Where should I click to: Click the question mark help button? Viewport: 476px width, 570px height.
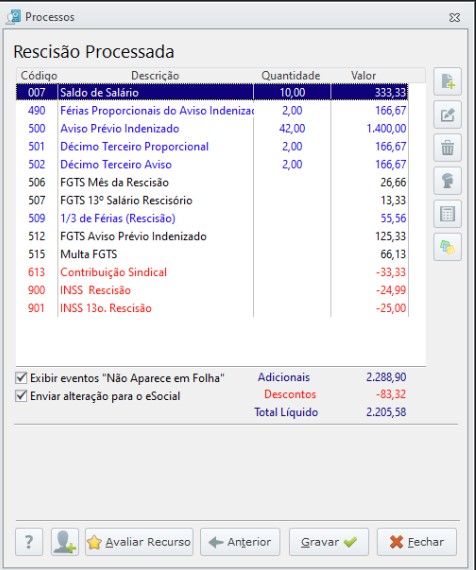[x=29, y=542]
